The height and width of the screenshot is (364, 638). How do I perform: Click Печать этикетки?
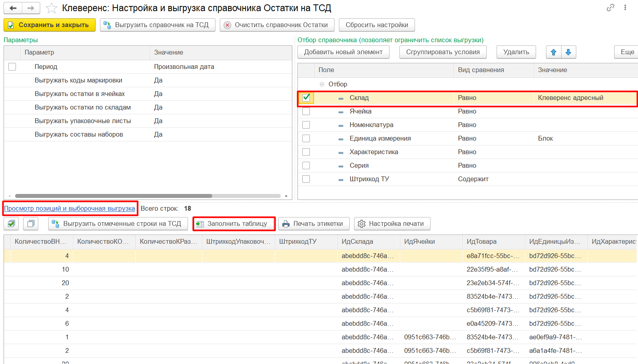[314, 224]
